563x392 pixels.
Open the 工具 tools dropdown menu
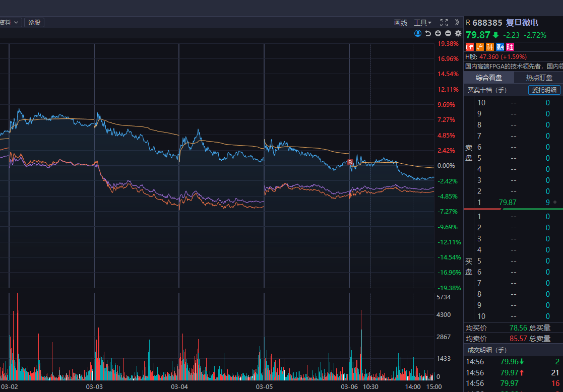422,23
